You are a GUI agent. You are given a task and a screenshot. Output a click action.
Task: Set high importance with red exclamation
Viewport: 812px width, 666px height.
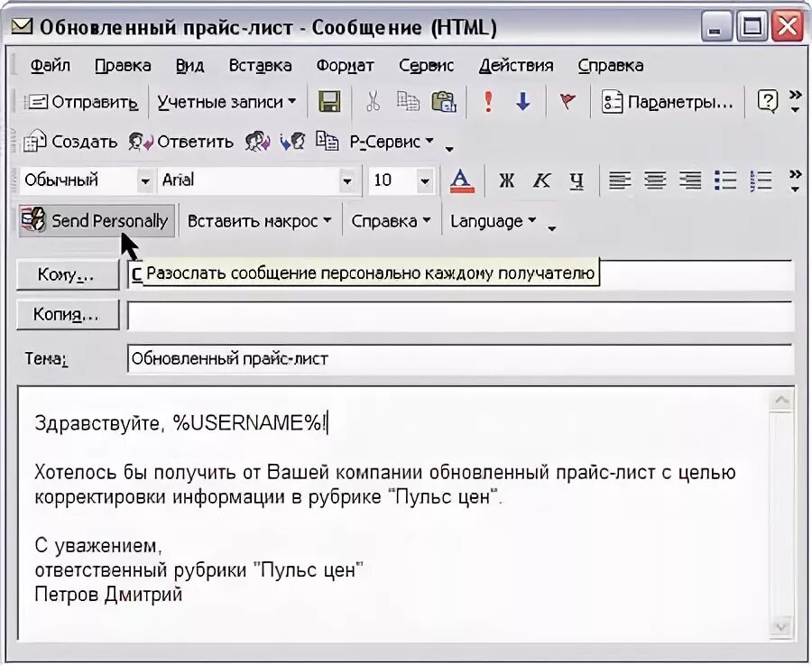tap(488, 101)
